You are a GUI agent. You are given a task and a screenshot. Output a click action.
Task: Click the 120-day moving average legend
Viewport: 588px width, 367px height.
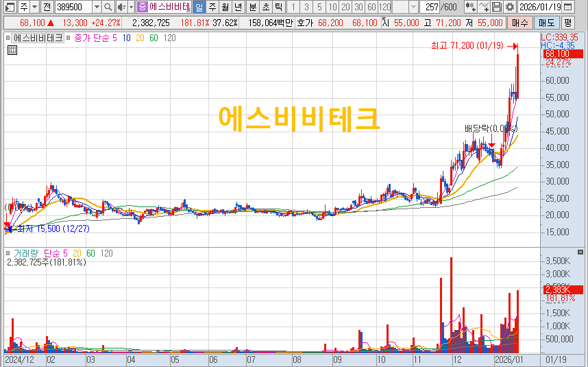point(169,38)
